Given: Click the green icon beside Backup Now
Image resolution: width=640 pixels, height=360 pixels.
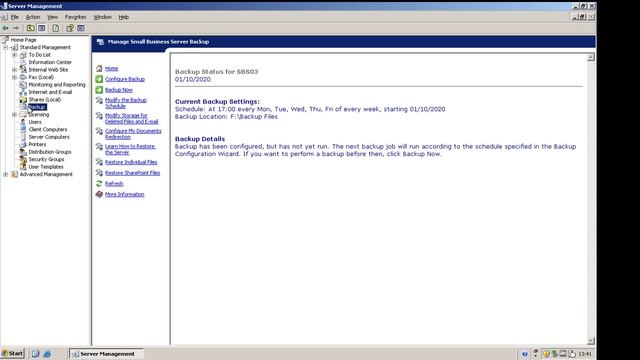Looking at the screenshot, I should point(99,89).
